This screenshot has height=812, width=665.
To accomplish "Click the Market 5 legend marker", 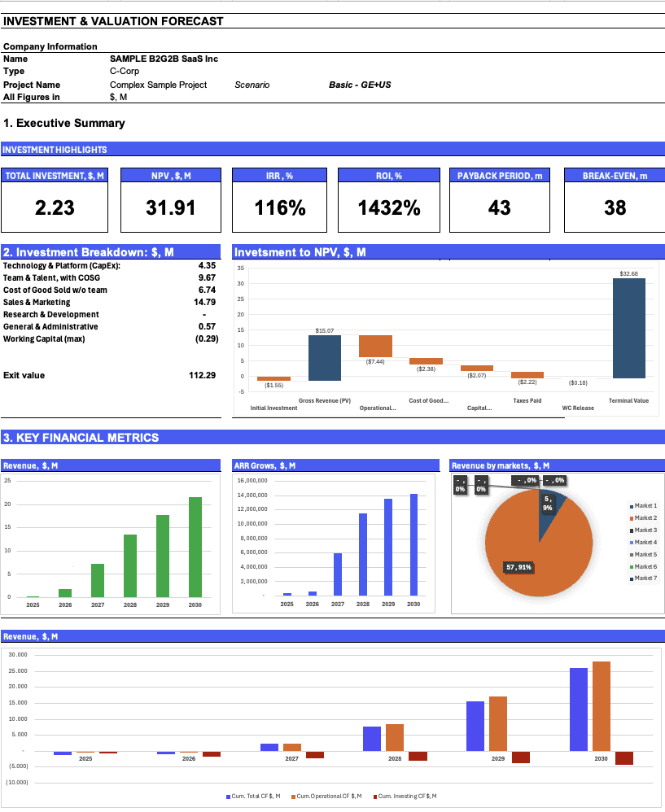I will (x=631, y=554).
